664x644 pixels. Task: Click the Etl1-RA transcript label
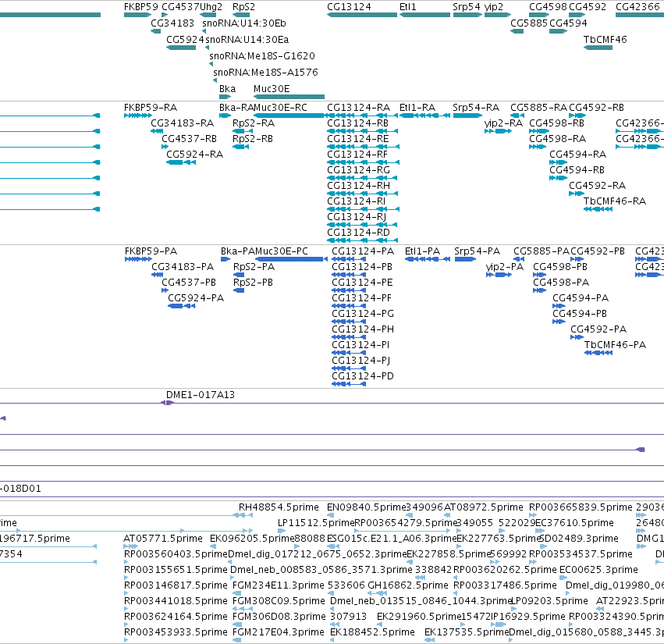[x=417, y=108]
